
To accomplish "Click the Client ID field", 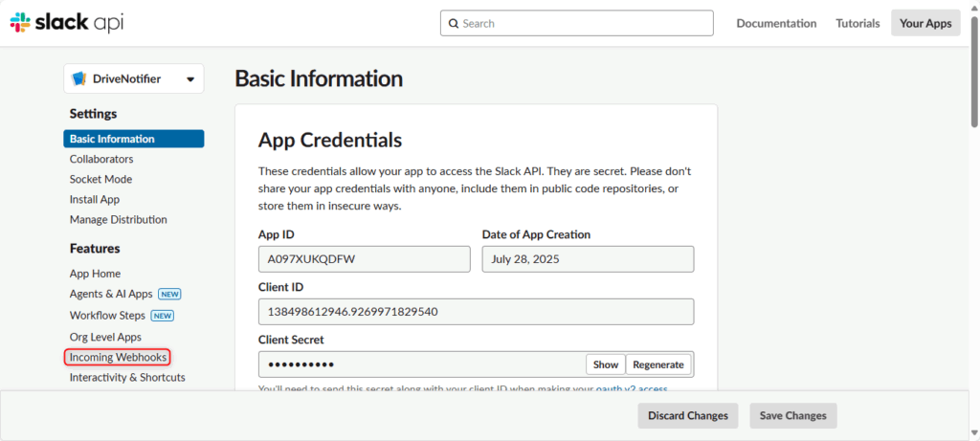I will click(477, 312).
